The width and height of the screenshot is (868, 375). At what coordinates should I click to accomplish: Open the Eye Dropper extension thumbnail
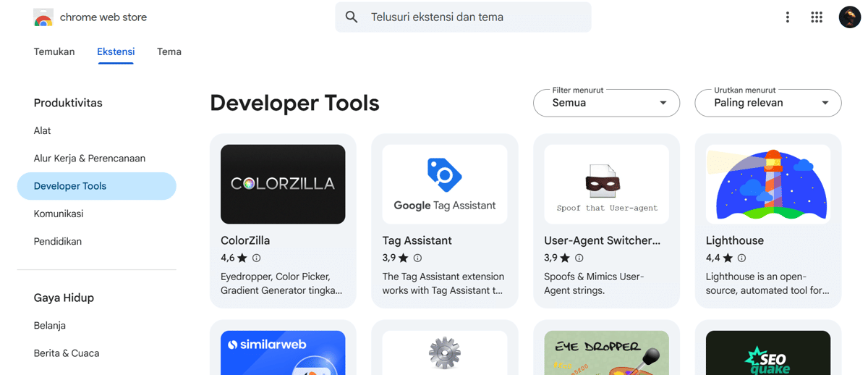pyautogui.click(x=607, y=353)
